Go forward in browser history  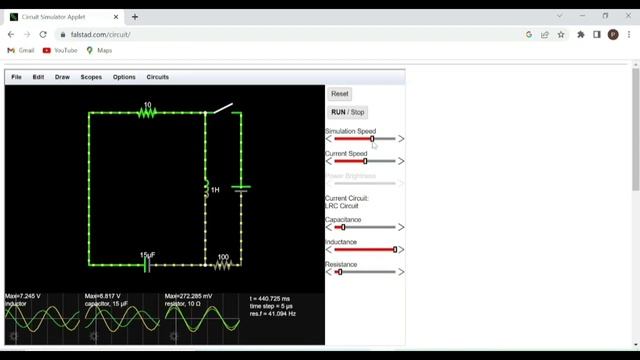pos(27,35)
